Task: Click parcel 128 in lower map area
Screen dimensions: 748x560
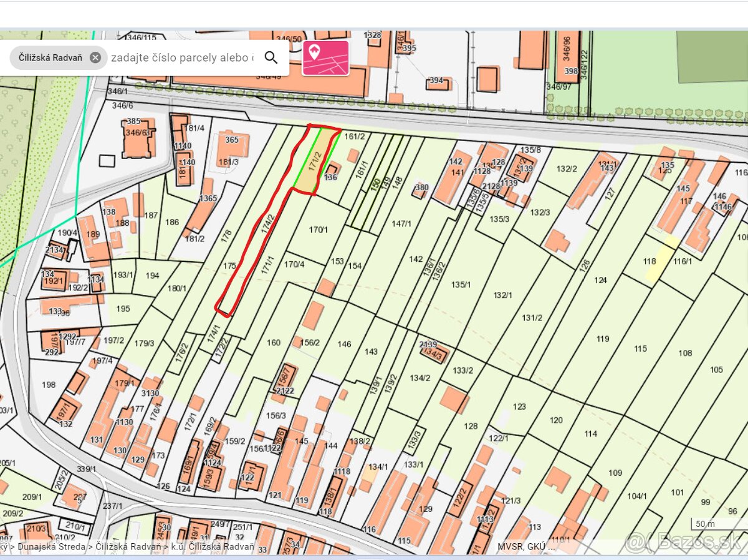Action: [x=471, y=427]
